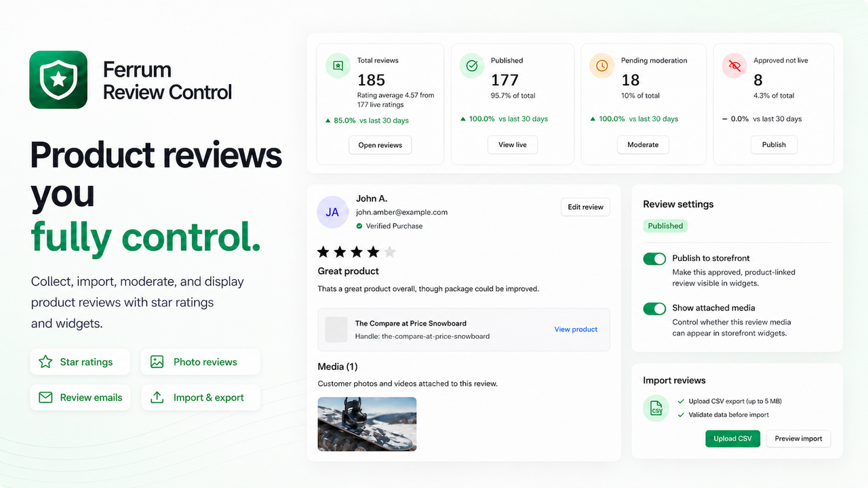Click the Verified Purchase green check icon
This screenshot has height=488, width=868.
click(x=359, y=226)
